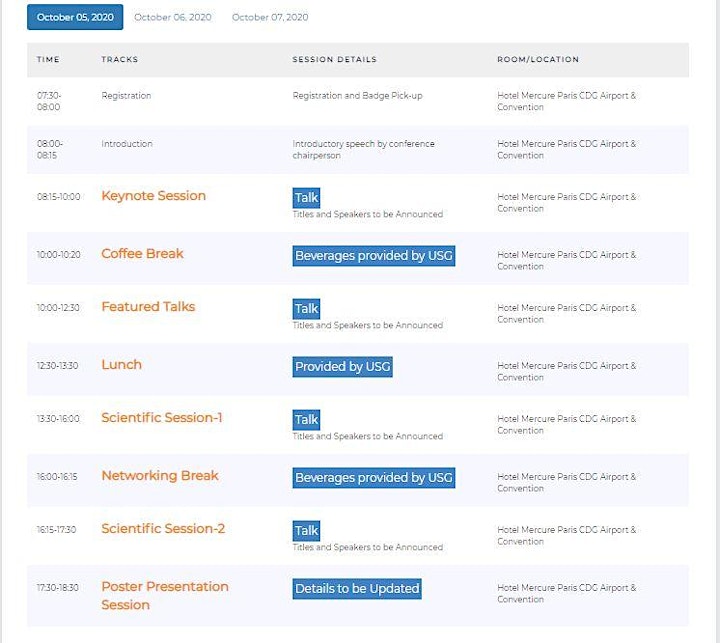Click the Lunch track heading
The image size is (720, 643).
point(122,364)
